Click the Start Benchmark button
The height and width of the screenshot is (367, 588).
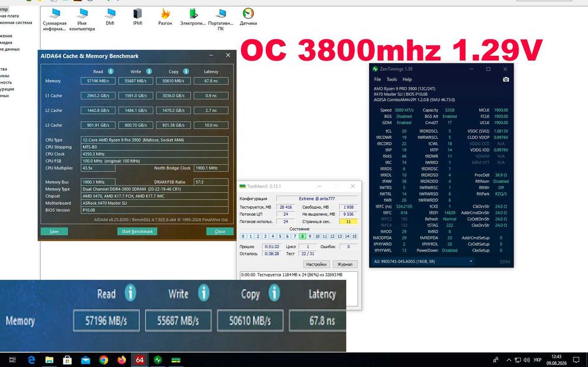[x=137, y=231]
